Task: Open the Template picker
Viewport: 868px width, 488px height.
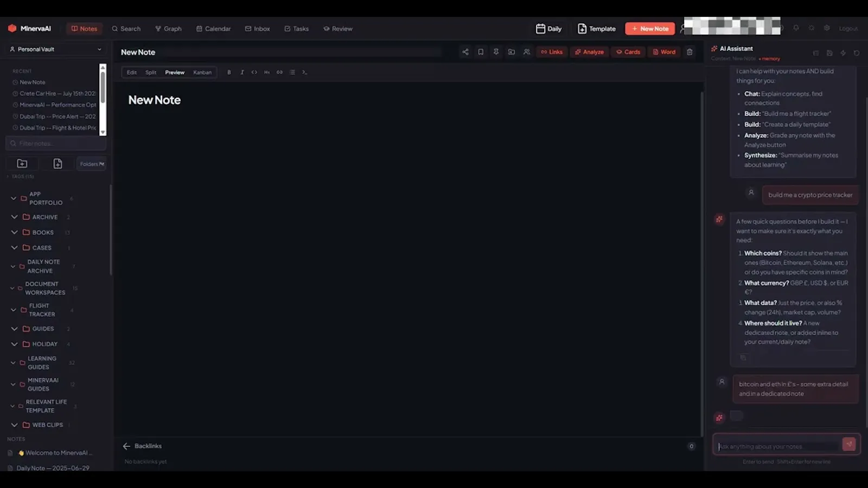Action: pos(596,29)
